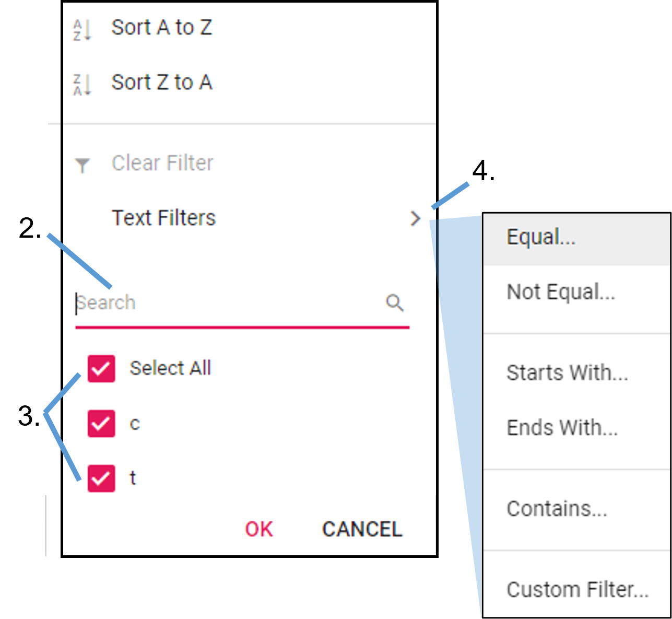This screenshot has height=619, width=672.
Task: Click the magnifying glass search icon
Action: tap(395, 302)
